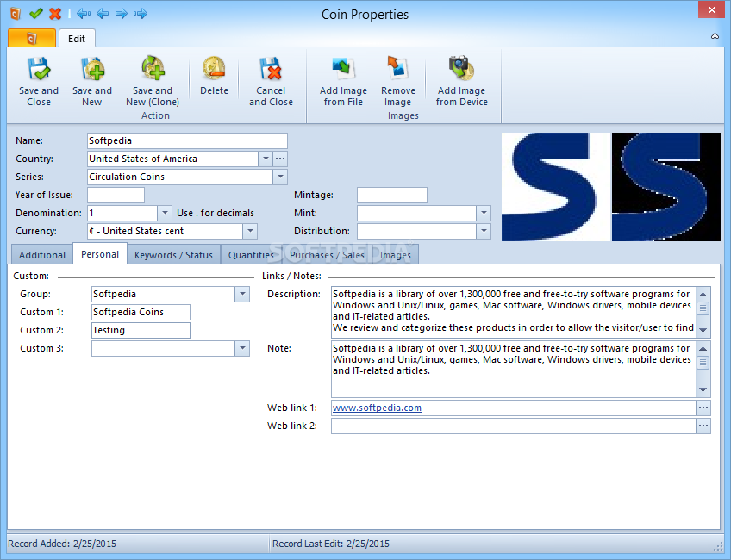Click the Year of Issue field

pyautogui.click(x=116, y=195)
